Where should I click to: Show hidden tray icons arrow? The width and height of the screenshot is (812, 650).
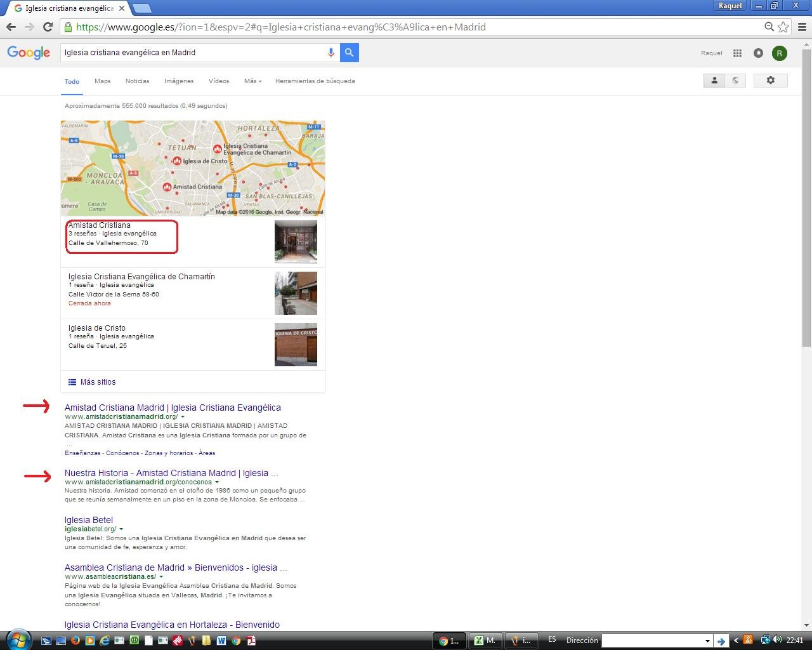[736, 640]
